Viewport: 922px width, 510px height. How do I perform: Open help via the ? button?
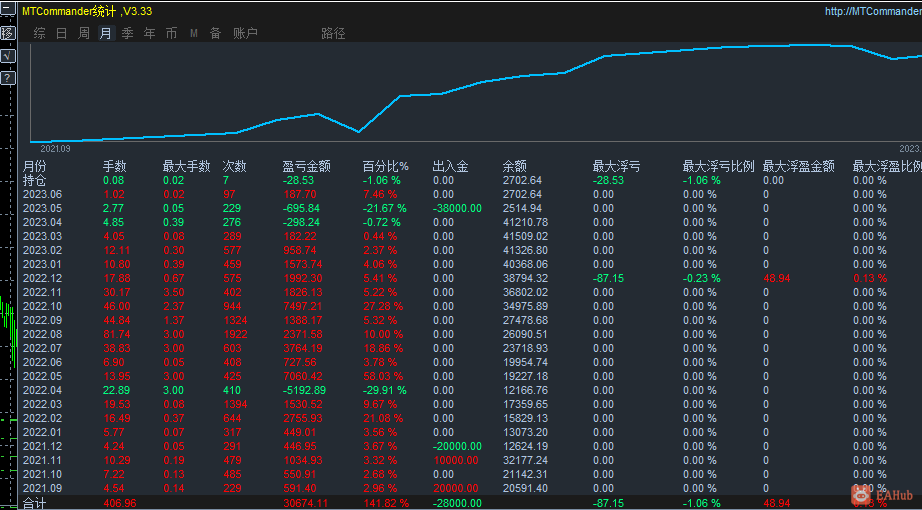pyautogui.click(x=7, y=78)
